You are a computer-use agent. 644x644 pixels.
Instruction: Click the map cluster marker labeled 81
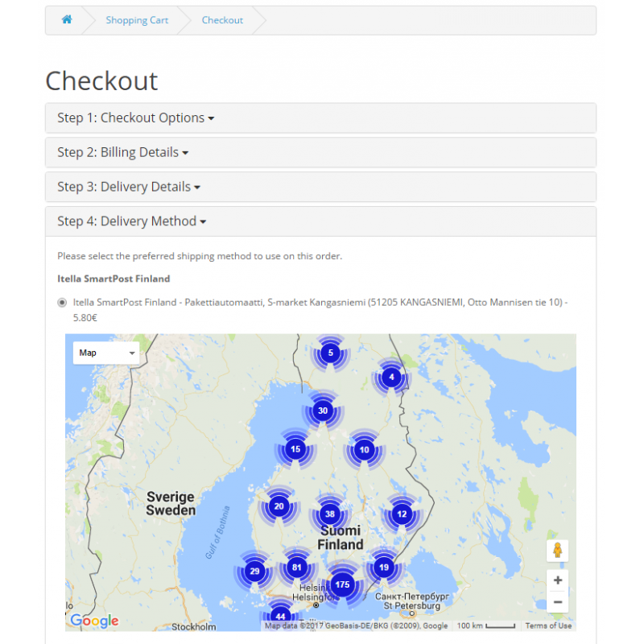[296, 568]
